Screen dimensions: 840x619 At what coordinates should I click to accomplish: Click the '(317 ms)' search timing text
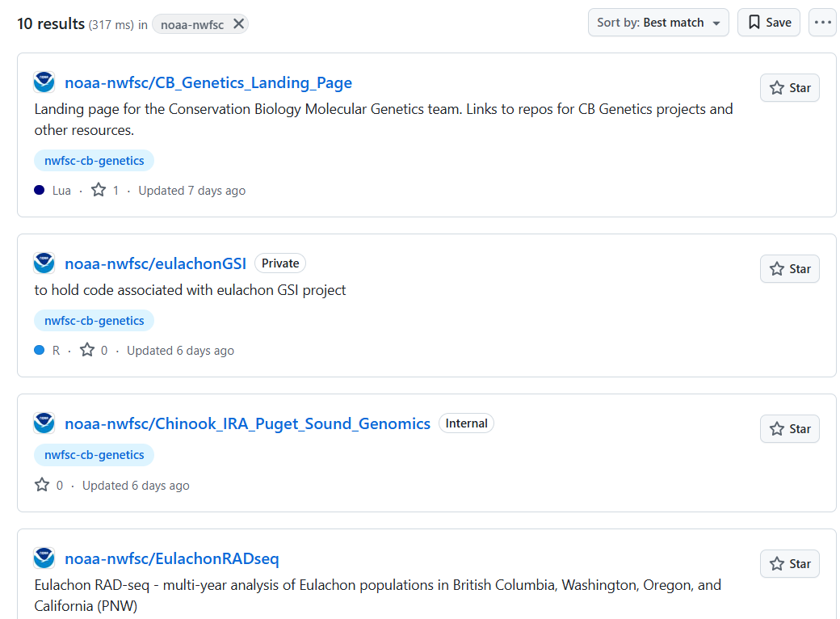pyautogui.click(x=111, y=25)
